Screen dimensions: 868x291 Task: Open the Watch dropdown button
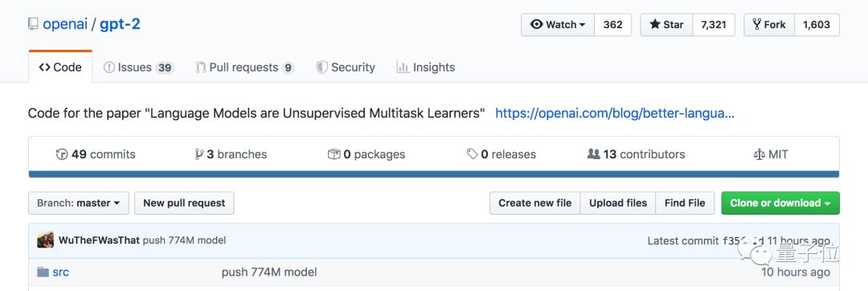click(558, 25)
